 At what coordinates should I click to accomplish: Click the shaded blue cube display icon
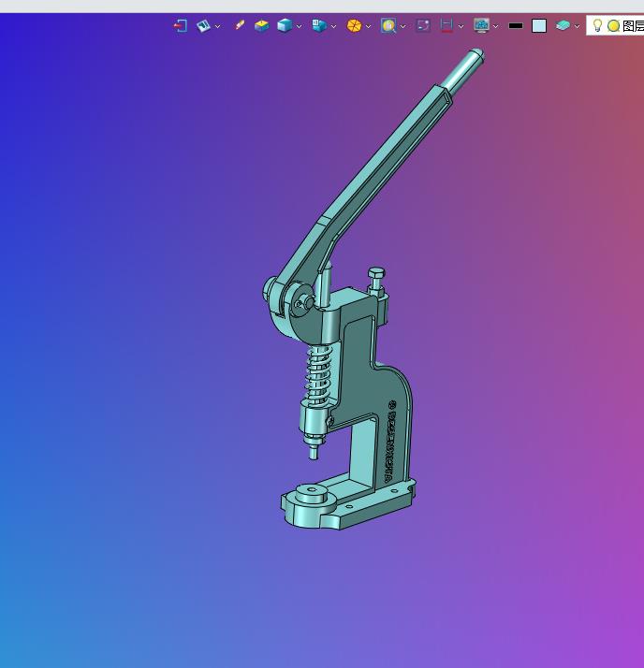click(285, 25)
